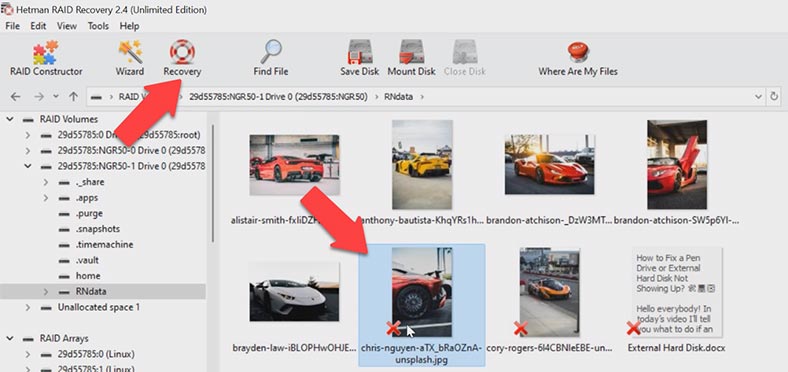The height and width of the screenshot is (372, 788).
Task: Collapse the RAID Arrays tree node
Action: (x=10, y=338)
